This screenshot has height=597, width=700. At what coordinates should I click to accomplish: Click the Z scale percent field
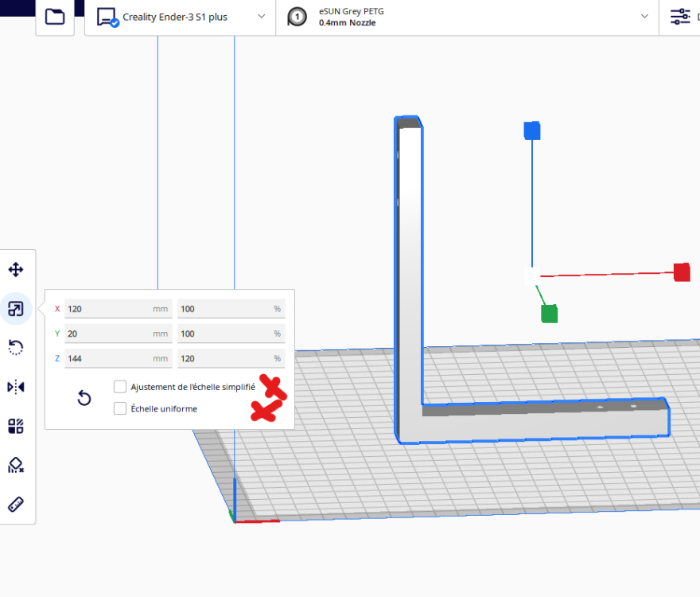point(231,358)
